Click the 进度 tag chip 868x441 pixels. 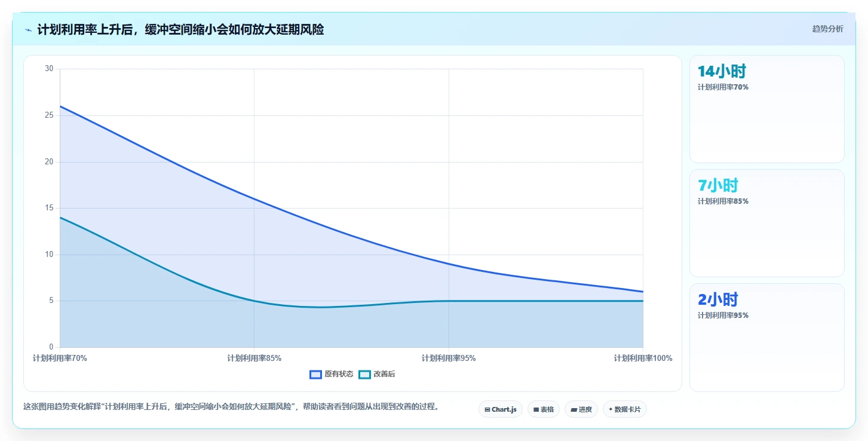point(581,409)
